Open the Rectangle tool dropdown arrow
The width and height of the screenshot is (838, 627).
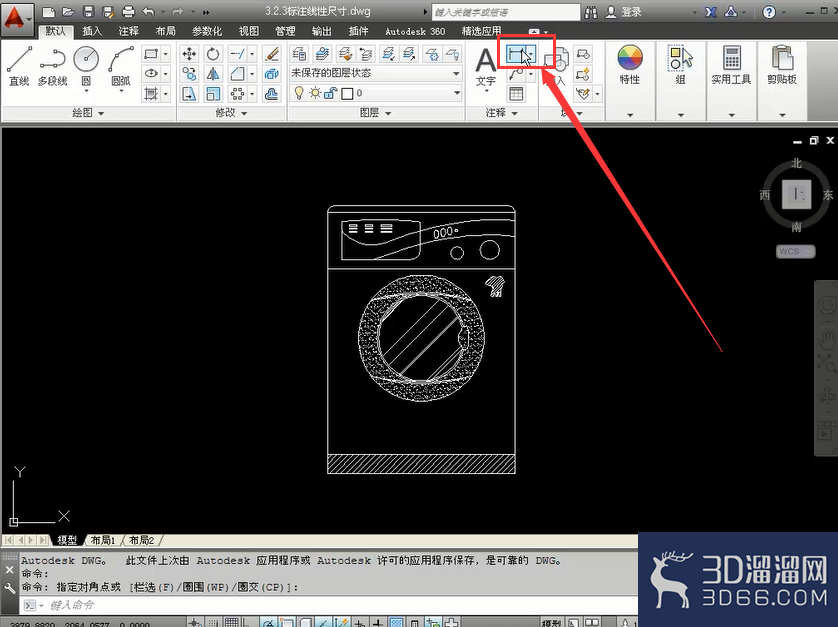166,53
